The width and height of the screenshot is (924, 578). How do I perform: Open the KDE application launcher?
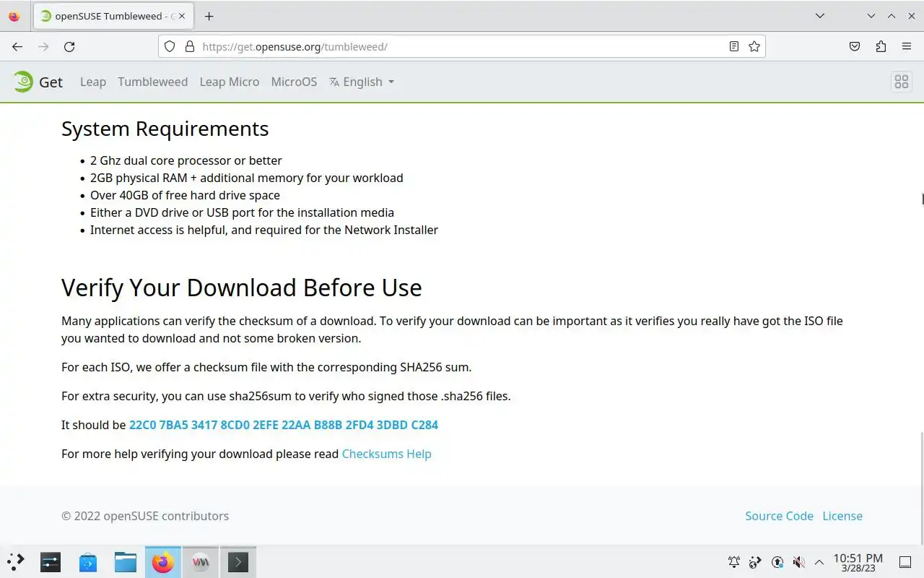click(16, 561)
